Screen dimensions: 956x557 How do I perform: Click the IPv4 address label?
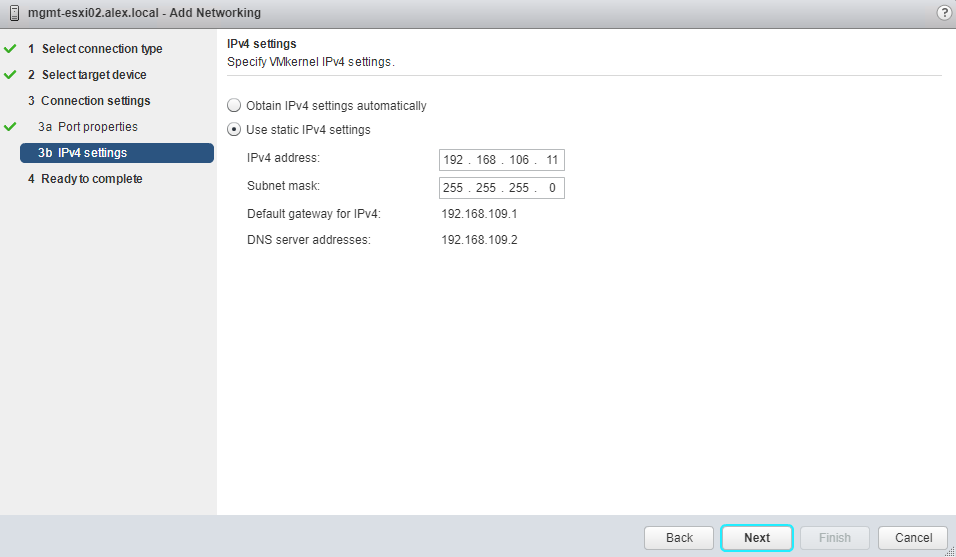tap(283, 158)
